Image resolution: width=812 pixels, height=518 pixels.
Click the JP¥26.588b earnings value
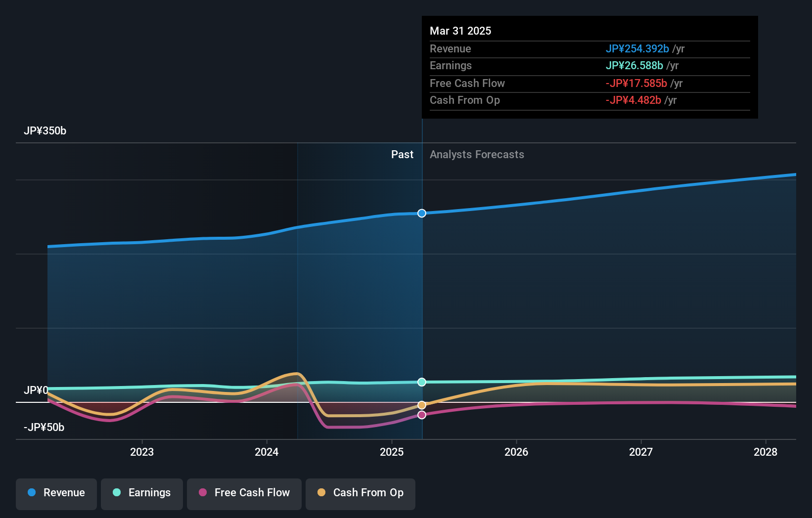[634, 66]
